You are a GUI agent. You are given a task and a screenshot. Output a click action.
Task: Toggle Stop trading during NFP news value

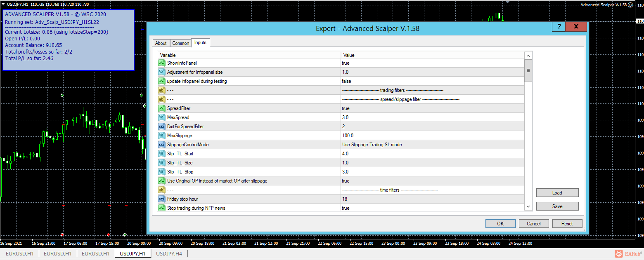(x=432, y=208)
